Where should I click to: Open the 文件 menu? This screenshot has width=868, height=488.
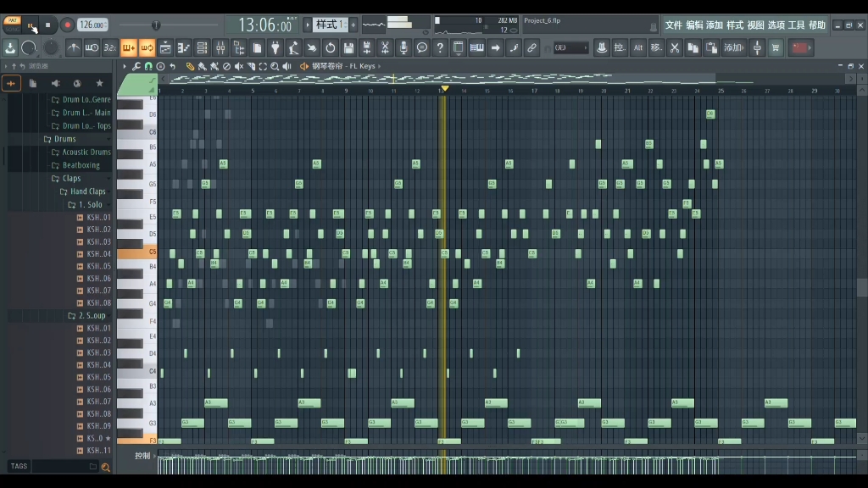[673, 25]
